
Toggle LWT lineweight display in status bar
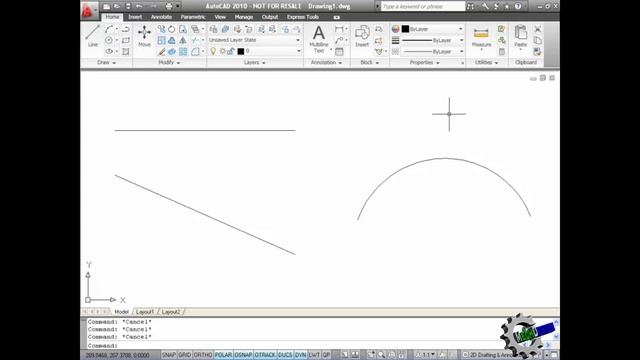click(314, 355)
